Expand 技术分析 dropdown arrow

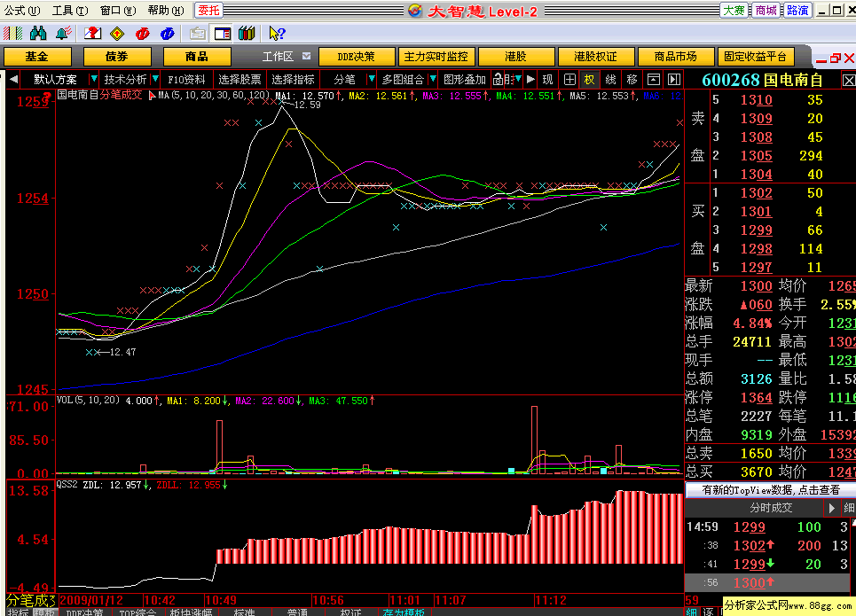pyautogui.click(x=155, y=80)
